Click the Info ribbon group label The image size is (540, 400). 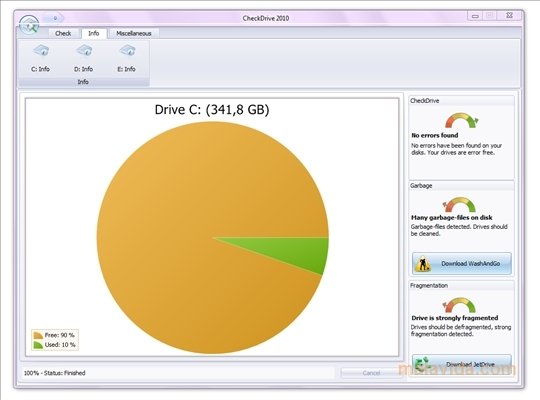pyautogui.click(x=83, y=82)
